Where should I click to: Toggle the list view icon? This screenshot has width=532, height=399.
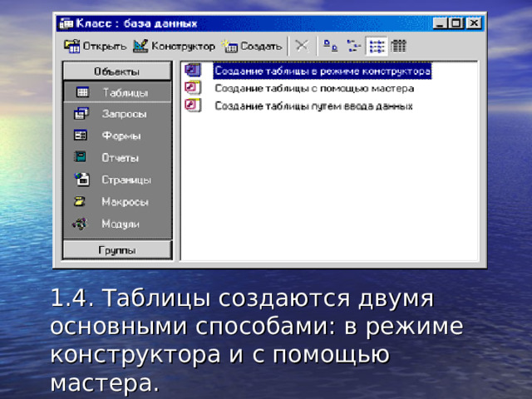click(377, 46)
